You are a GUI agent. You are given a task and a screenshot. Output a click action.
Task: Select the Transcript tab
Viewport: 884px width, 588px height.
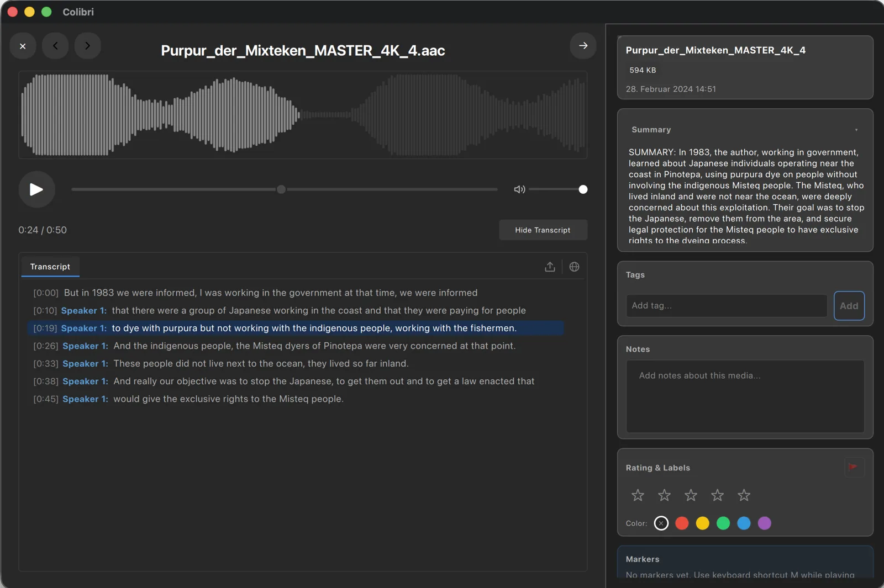pyautogui.click(x=50, y=267)
